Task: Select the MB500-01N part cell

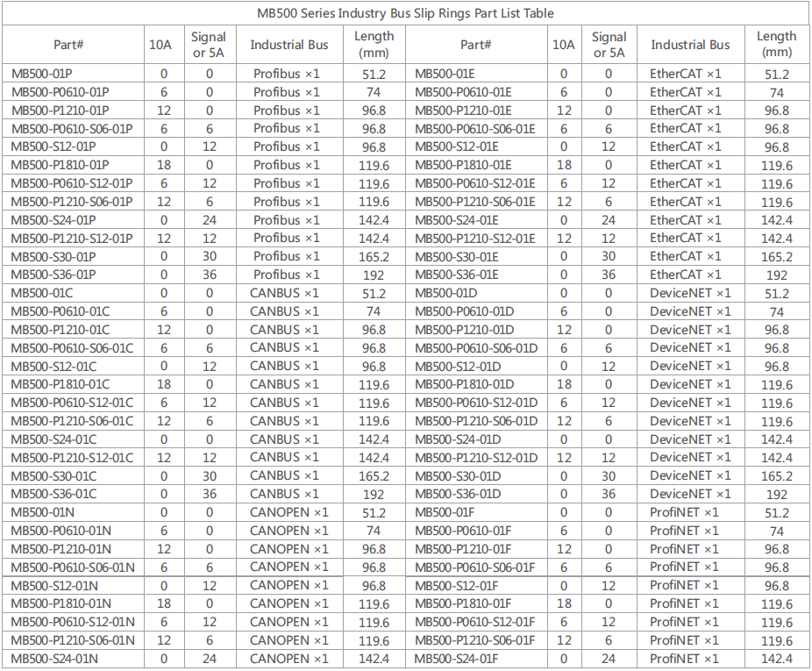Action: (42, 512)
